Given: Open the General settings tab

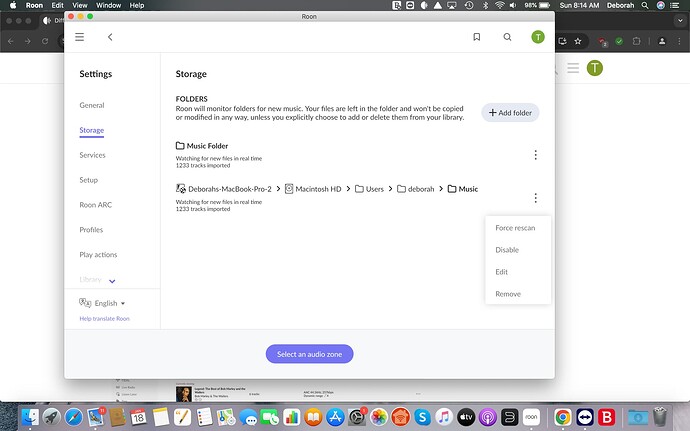Looking at the screenshot, I should (x=92, y=105).
